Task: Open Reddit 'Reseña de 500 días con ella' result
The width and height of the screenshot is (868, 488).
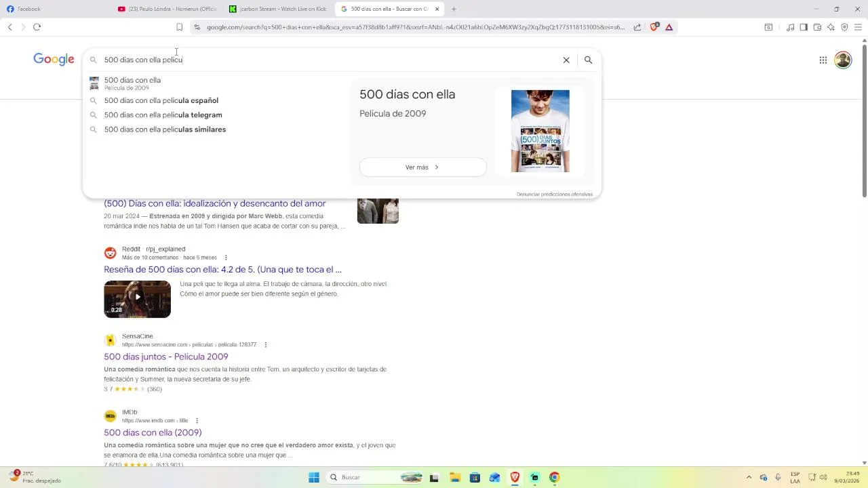Action: click(222, 269)
